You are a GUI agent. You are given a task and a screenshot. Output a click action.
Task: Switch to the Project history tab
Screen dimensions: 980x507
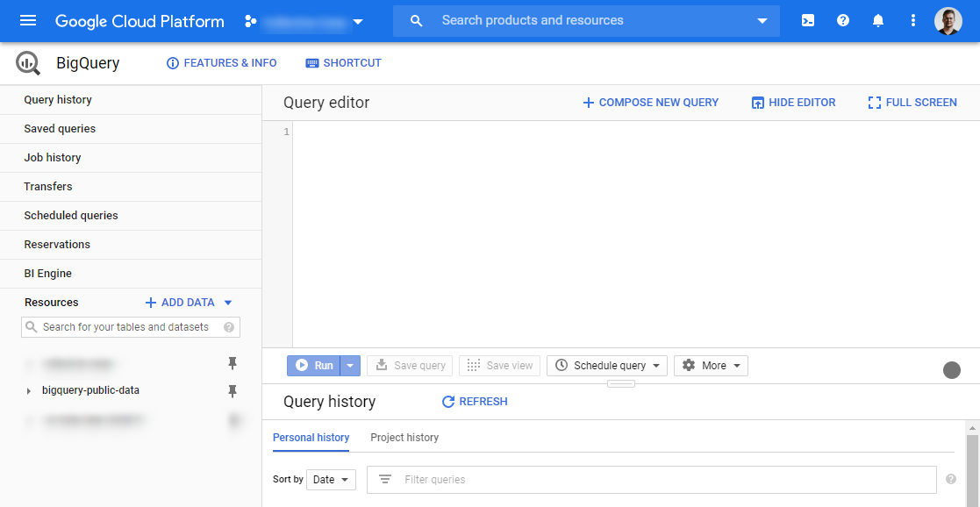[x=404, y=438]
